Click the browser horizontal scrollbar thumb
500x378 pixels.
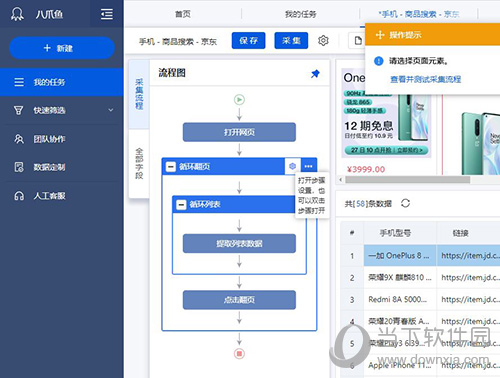point(408,180)
